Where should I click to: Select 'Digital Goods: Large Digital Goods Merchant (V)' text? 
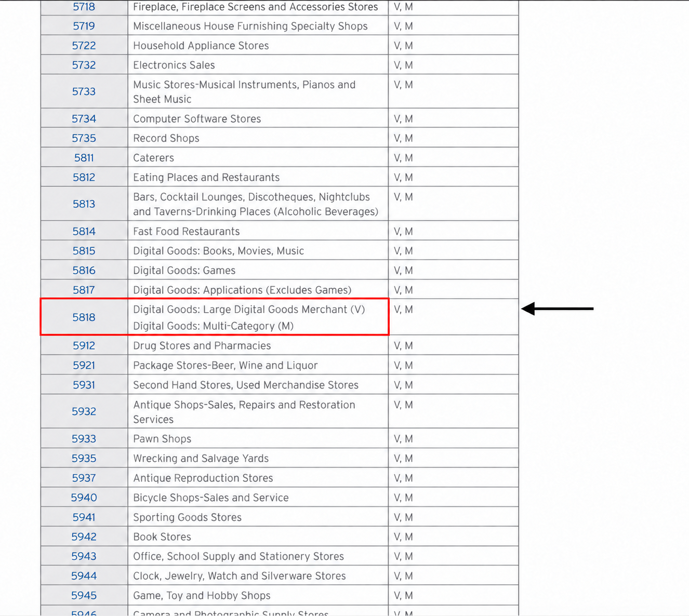click(249, 310)
